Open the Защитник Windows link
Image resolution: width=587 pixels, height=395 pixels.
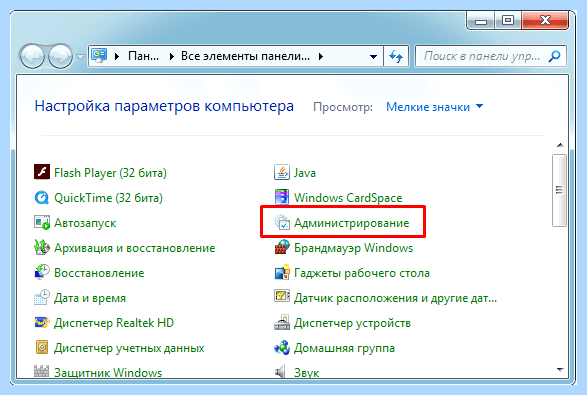point(108,373)
